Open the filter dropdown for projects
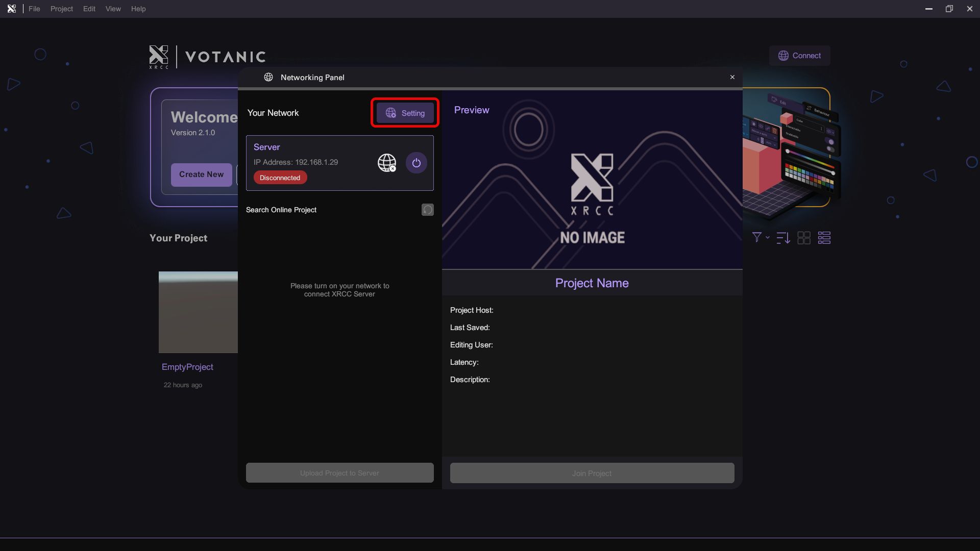Screen dimensions: 980x551 (x=760, y=237)
